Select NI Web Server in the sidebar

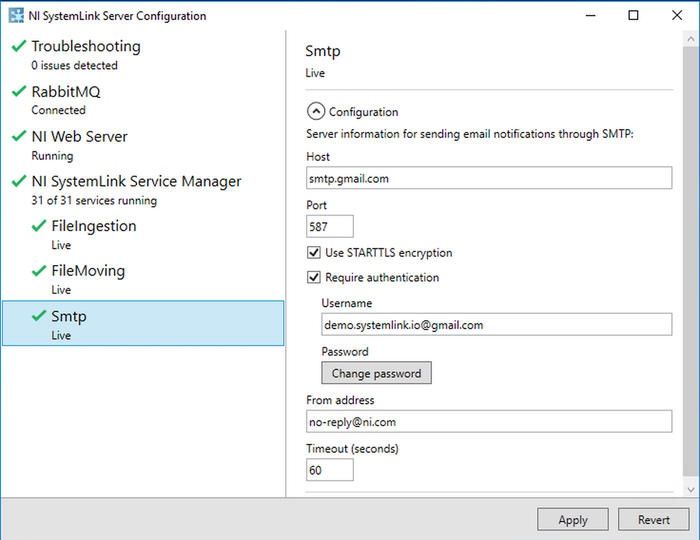[x=143, y=145]
